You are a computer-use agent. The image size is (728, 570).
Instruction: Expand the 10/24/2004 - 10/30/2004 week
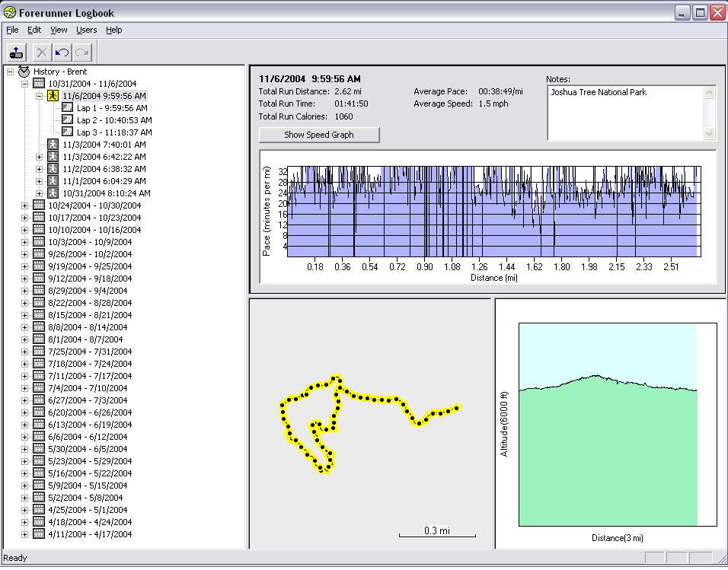pyautogui.click(x=24, y=205)
